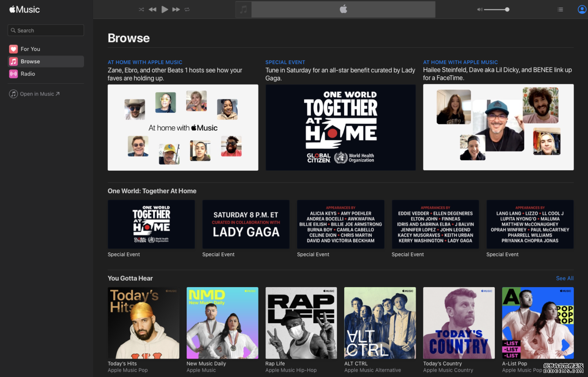Click the music note artwork placeholder
The width and height of the screenshot is (588, 377).
(x=243, y=9)
